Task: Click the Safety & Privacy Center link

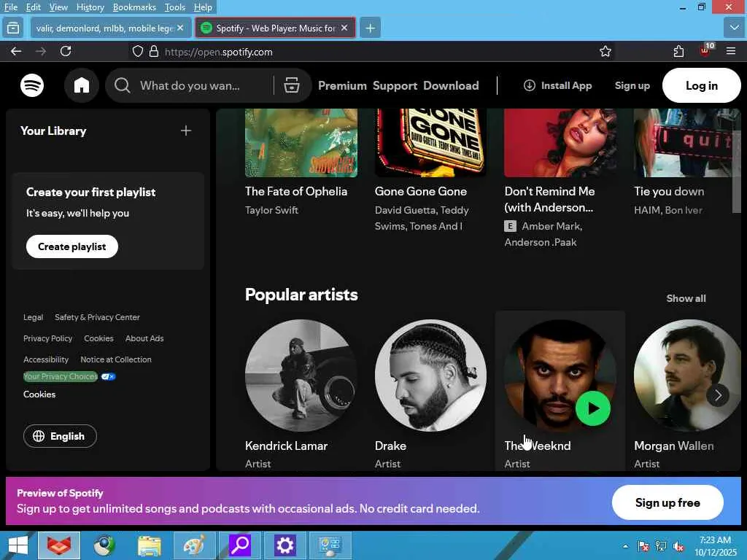Action: click(97, 317)
